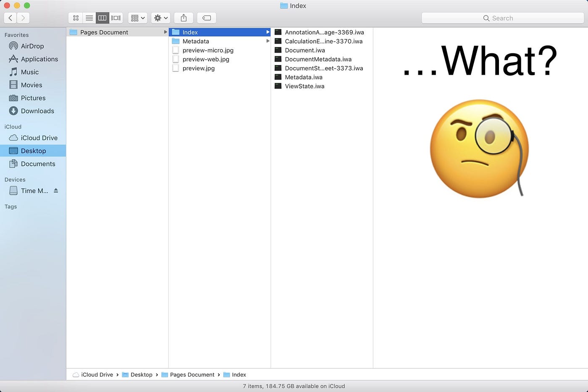Click Pages Document in the path bar
Screen dimensions: 588x392
pyautogui.click(x=188, y=375)
